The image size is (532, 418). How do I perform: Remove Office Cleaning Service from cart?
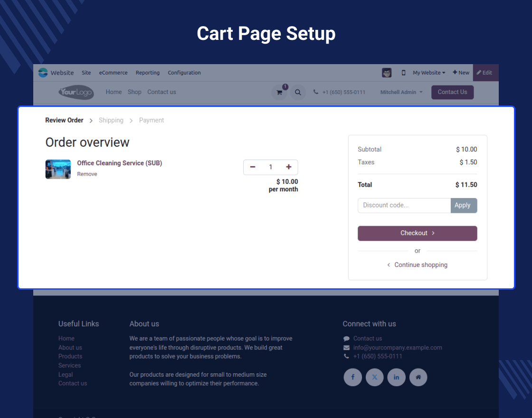[87, 174]
